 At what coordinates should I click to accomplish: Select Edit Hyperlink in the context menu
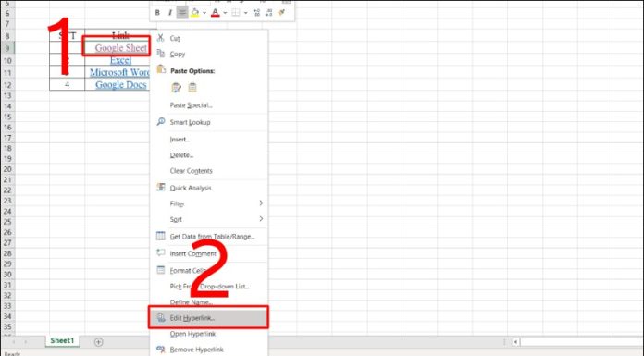coord(208,318)
